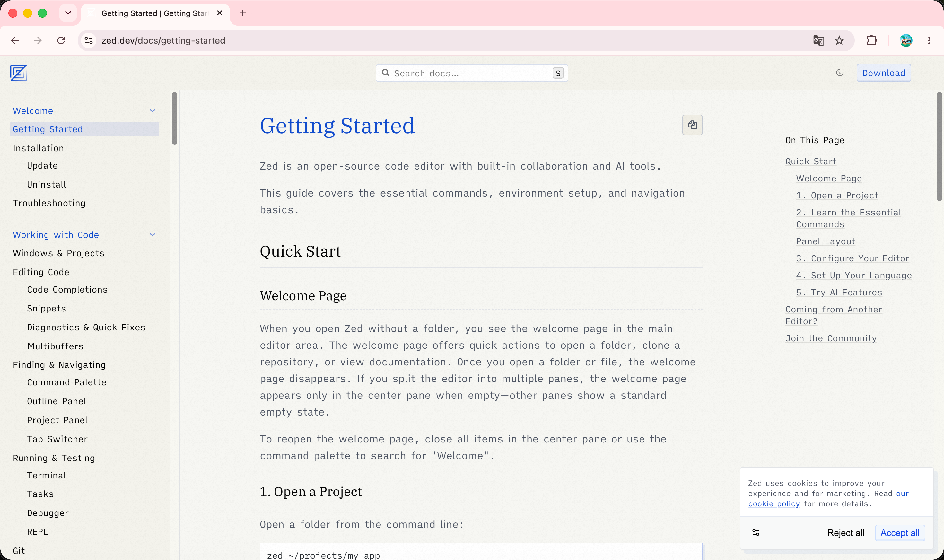Screen dimensions: 944x560
Task: Open Code Completions sidebar item
Action: (67, 289)
